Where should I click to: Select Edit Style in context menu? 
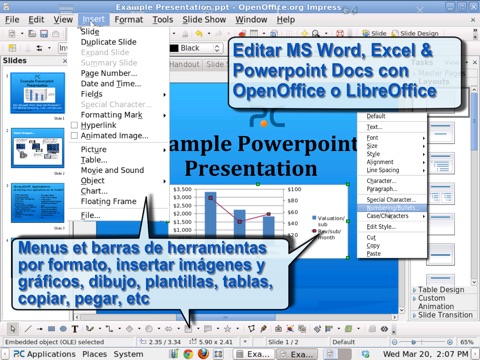[x=381, y=227]
